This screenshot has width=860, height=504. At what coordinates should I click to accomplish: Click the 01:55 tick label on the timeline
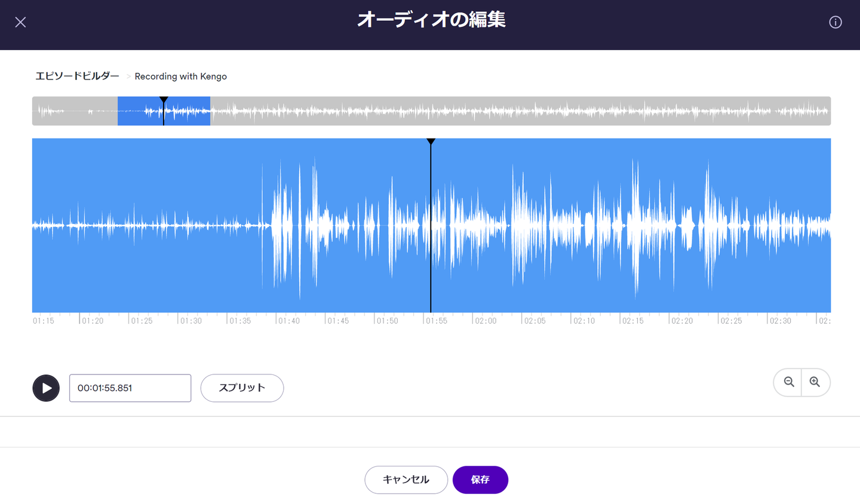437,321
